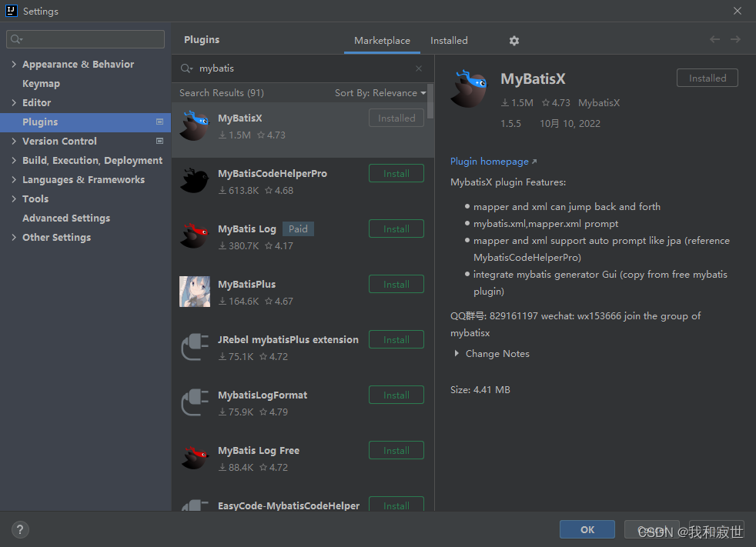Expand Appearance & Behavior settings group
The height and width of the screenshot is (547, 756).
(x=14, y=64)
